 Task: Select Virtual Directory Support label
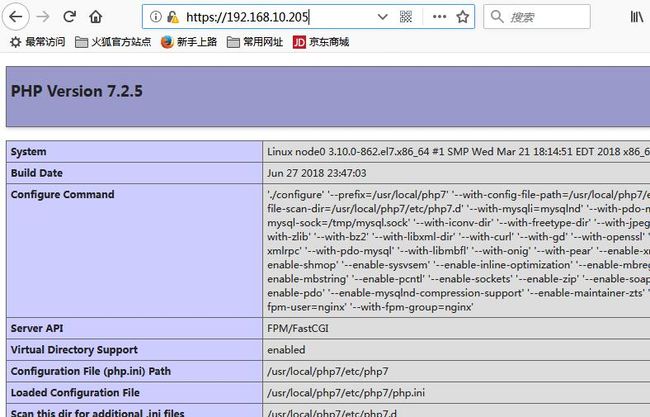point(74,350)
